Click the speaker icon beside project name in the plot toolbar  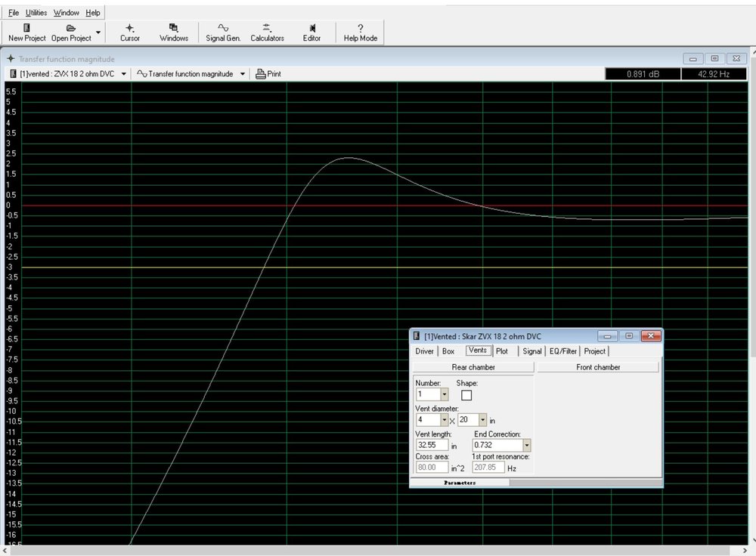pos(14,74)
